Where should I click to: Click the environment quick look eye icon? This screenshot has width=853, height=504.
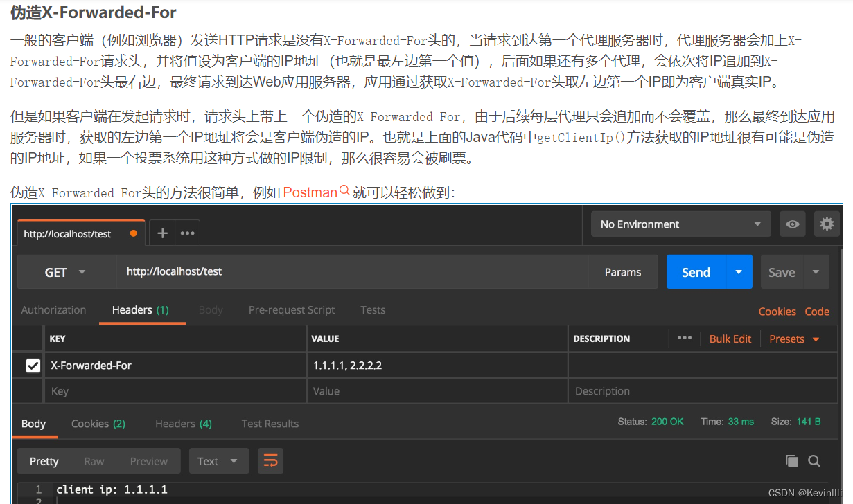[x=793, y=224]
